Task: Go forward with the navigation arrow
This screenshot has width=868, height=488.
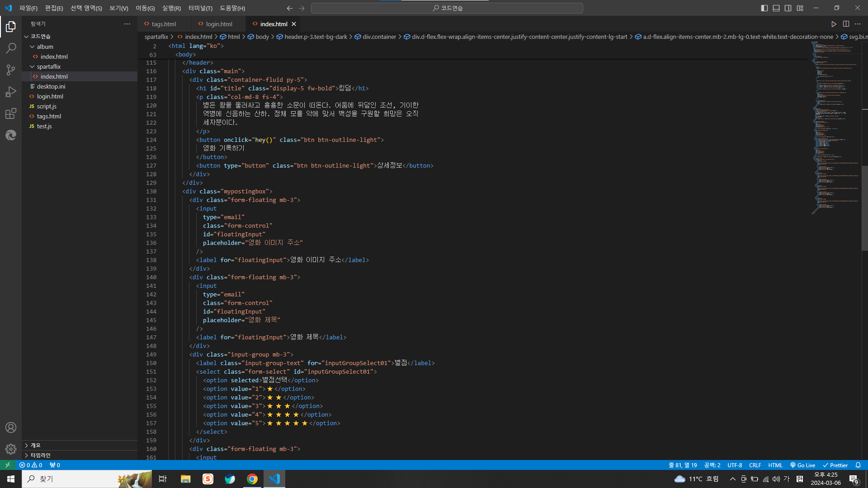Action: coord(302,8)
